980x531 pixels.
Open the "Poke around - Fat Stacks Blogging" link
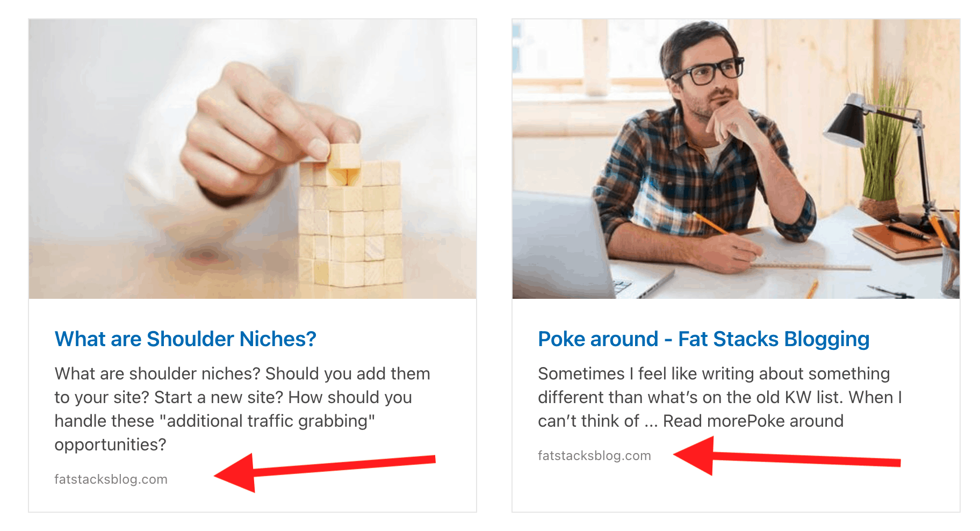pyautogui.click(x=703, y=339)
